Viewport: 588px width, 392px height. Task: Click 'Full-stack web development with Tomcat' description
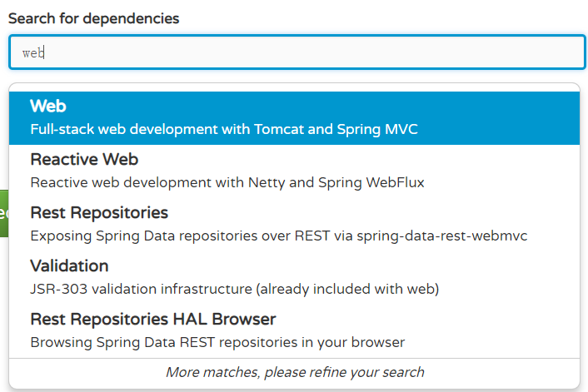pyautogui.click(x=223, y=129)
